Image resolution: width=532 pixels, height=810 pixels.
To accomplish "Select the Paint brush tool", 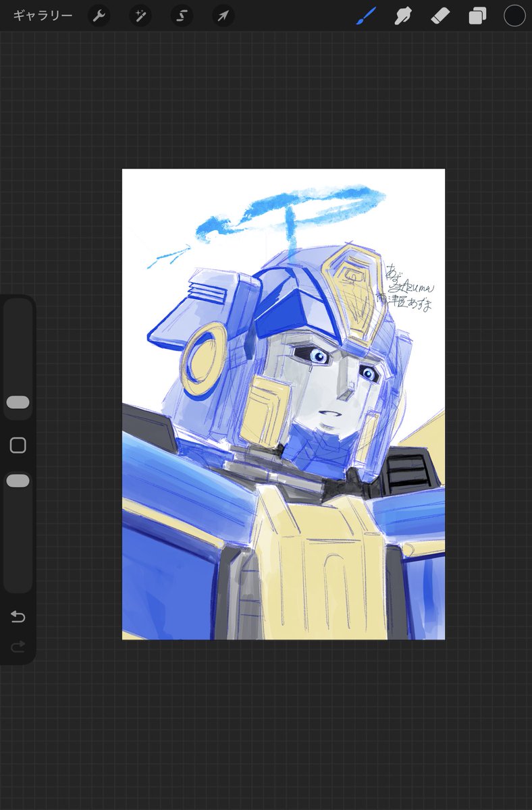I will click(x=365, y=16).
